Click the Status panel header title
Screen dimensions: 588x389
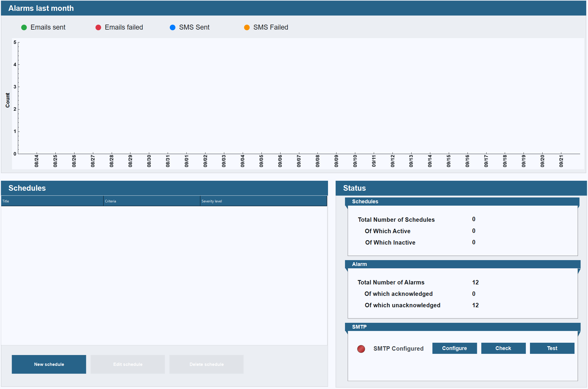pos(354,188)
